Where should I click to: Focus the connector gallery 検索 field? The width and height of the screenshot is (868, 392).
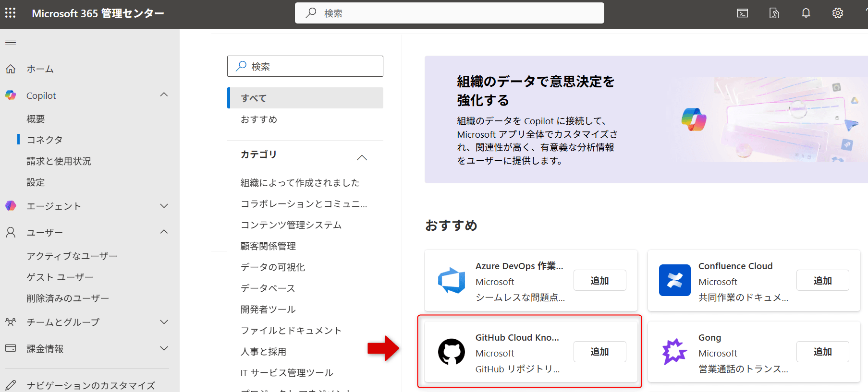click(x=306, y=66)
